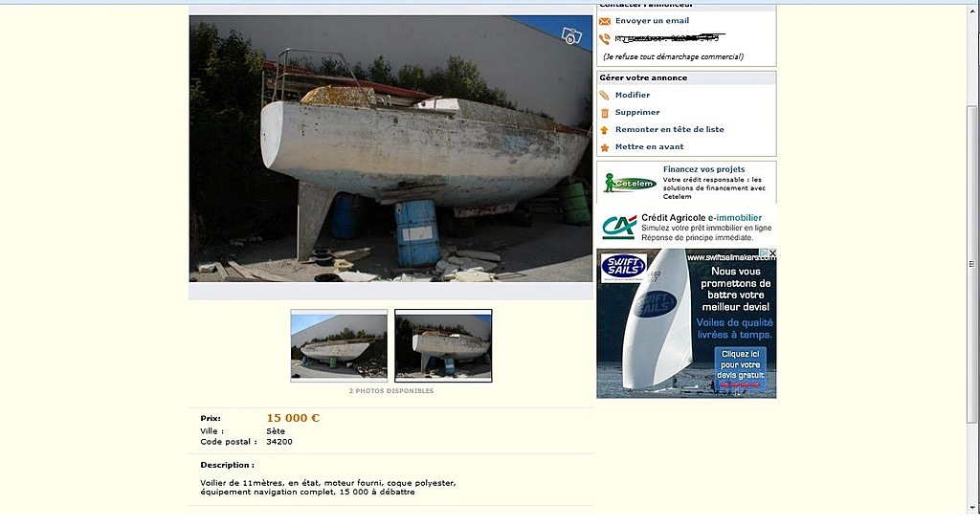Click the vertical scrollbar thumb
Image resolution: width=980 pixels, height=526 pixels.
coord(970,265)
